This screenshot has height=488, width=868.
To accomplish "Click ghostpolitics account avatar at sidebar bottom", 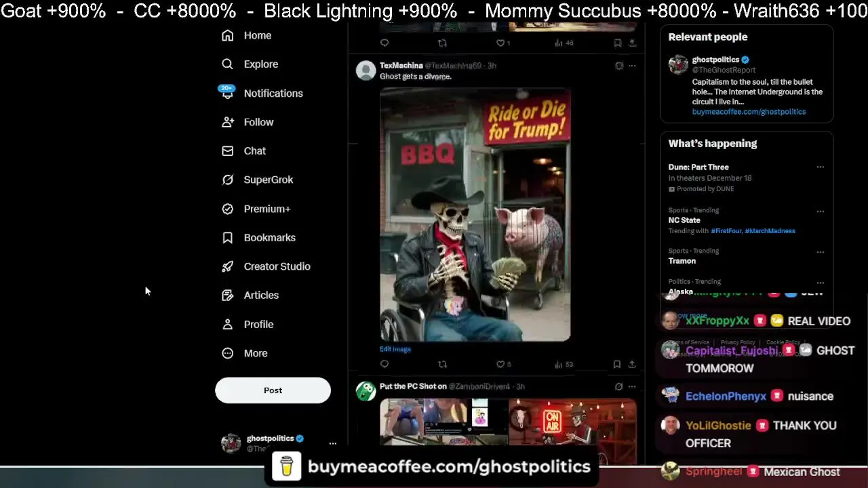I will (x=231, y=443).
